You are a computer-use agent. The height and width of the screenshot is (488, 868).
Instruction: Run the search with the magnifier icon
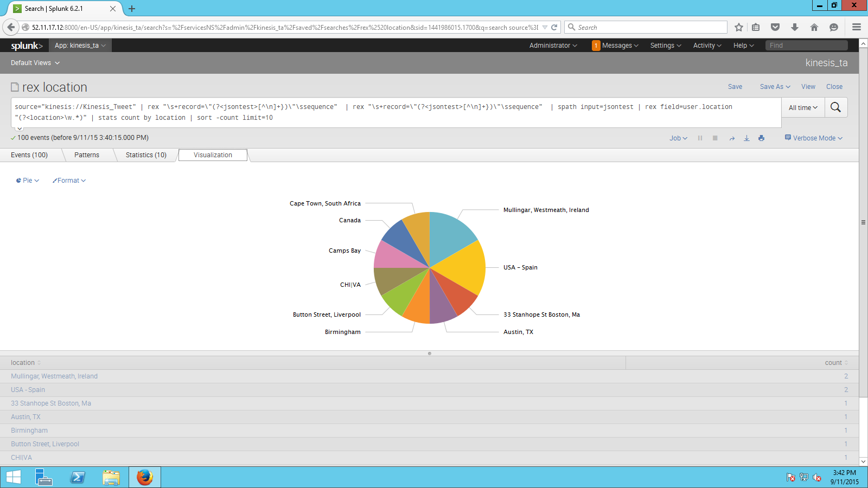tap(835, 107)
